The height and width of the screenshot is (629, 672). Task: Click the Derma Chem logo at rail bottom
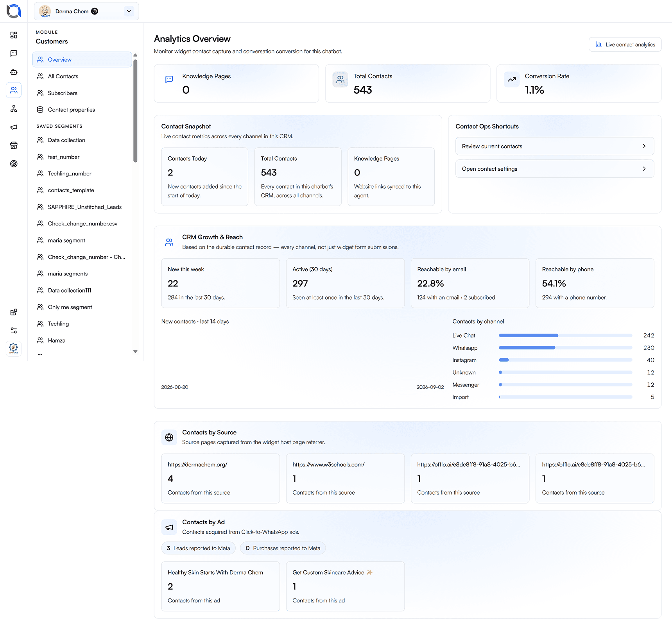14,348
